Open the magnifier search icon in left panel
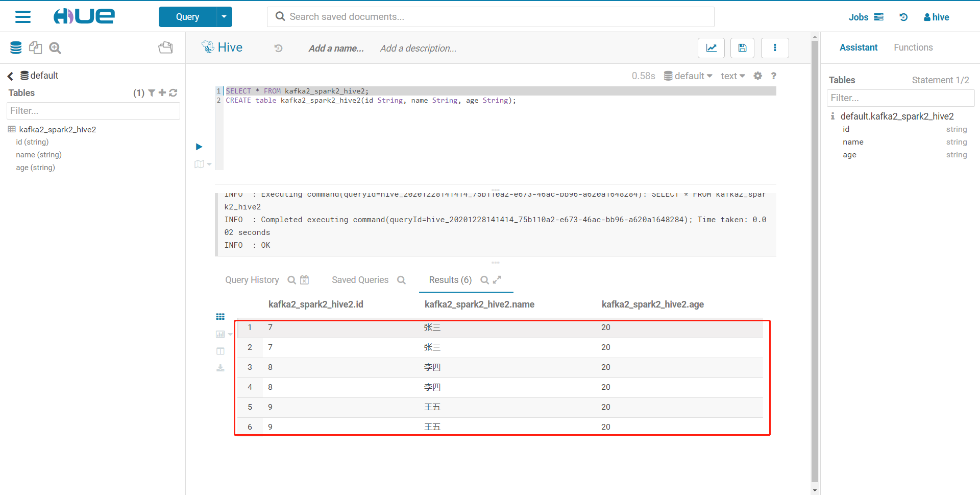This screenshot has width=980, height=495. [55, 48]
